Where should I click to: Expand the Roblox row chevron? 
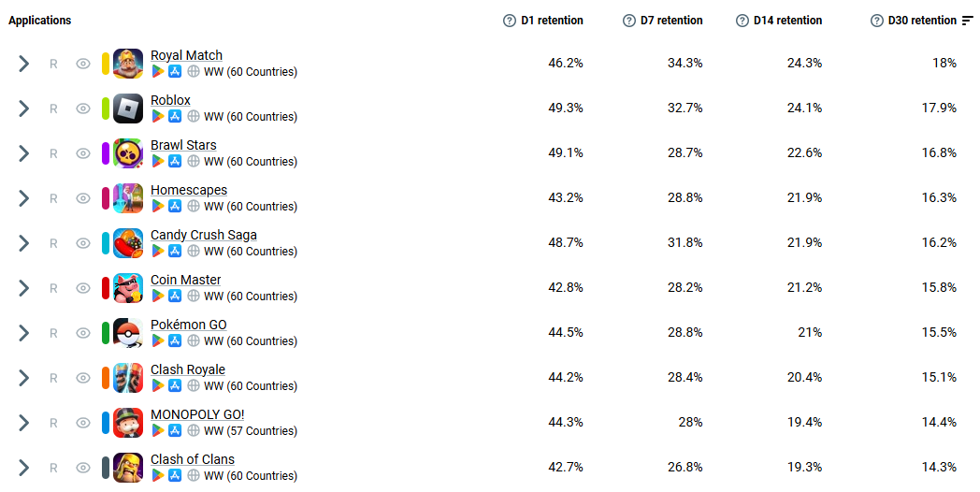23,109
